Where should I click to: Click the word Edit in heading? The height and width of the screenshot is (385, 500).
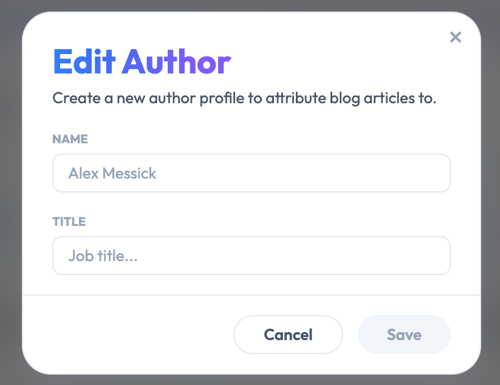coord(84,62)
